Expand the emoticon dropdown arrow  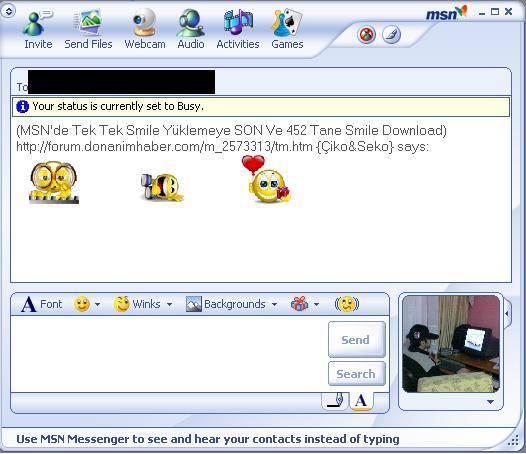97,304
